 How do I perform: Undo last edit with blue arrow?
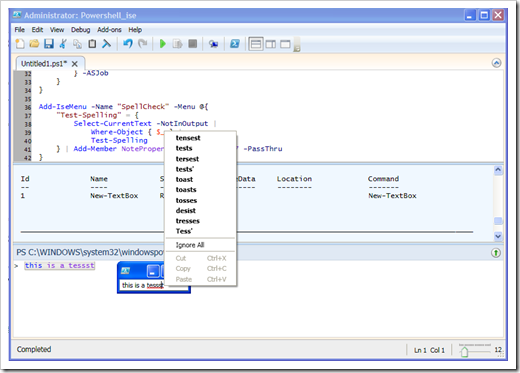pos(128,44)
